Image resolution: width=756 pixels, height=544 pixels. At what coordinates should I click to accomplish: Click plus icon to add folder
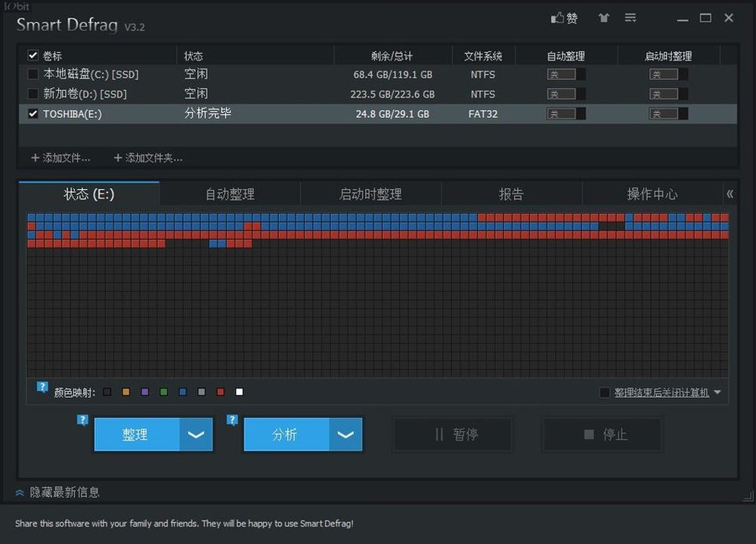point(118,158)
